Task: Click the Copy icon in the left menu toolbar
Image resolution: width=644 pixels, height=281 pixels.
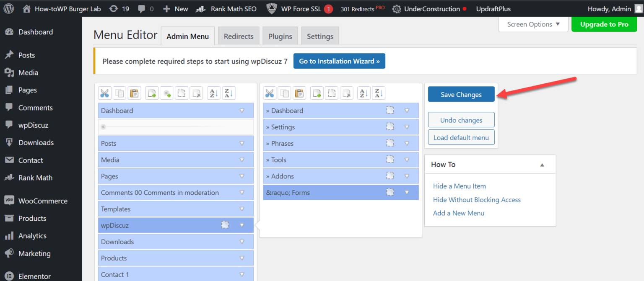Action: pos(119,93)
